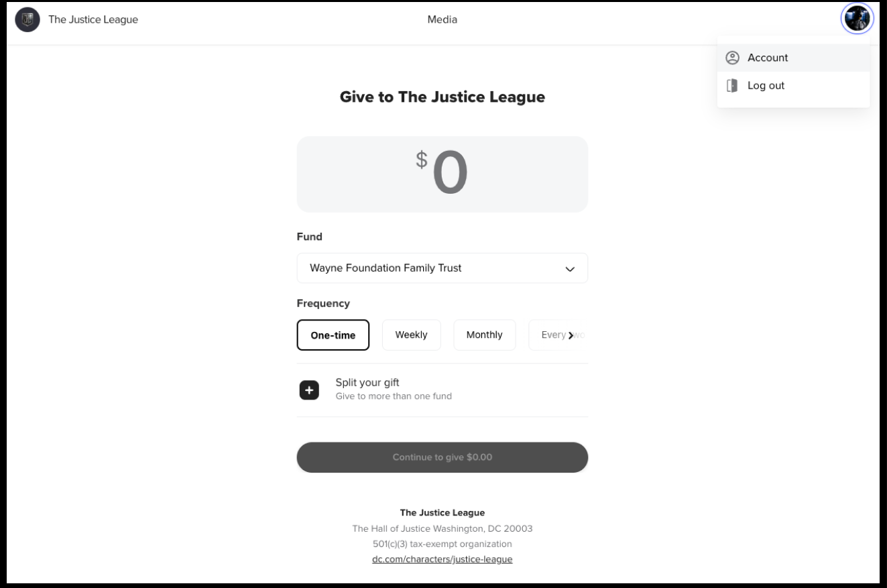Click the Fund dropdown chevron arrow
This screenshot has width=887, height=588.
tap(570, 269)
